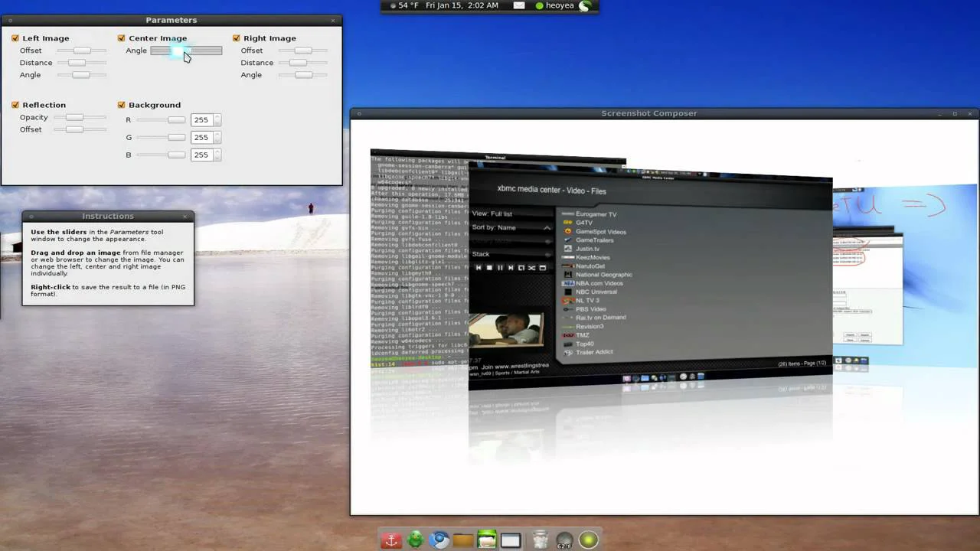Click the trash can dock icon
The height and width of the screenshot is (551, 980).
[x=540, y=540]
